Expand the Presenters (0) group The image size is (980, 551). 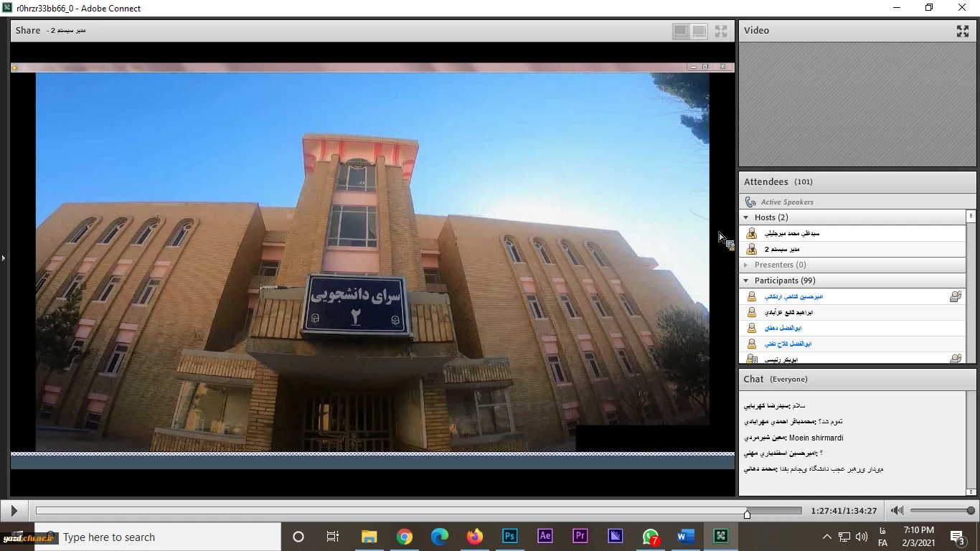(746, 265)
